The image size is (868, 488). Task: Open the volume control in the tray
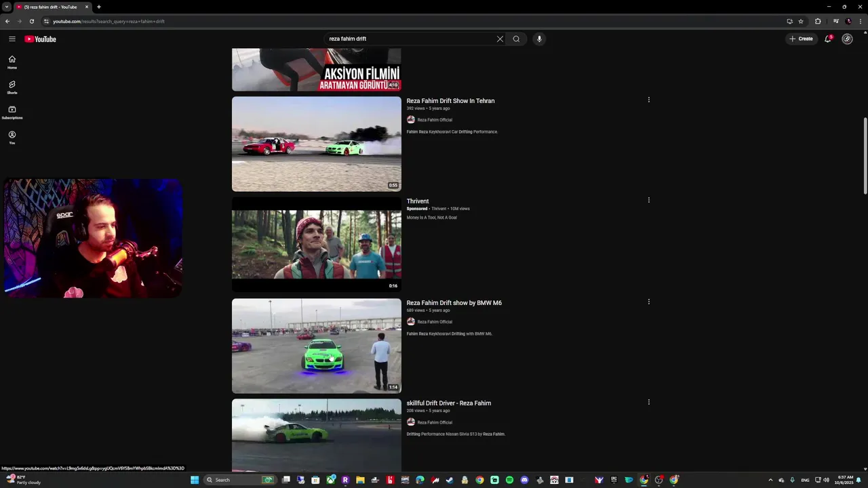pos(826,480)
